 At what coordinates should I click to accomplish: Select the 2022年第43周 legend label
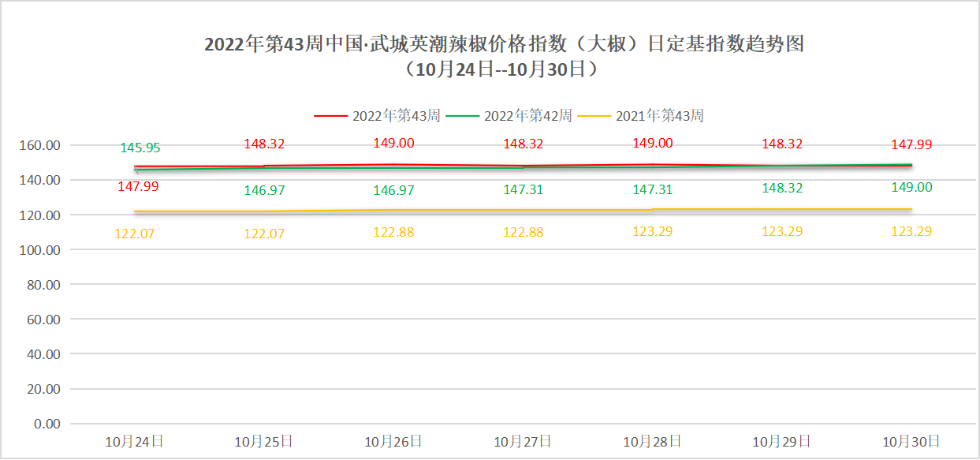point(396,116)
